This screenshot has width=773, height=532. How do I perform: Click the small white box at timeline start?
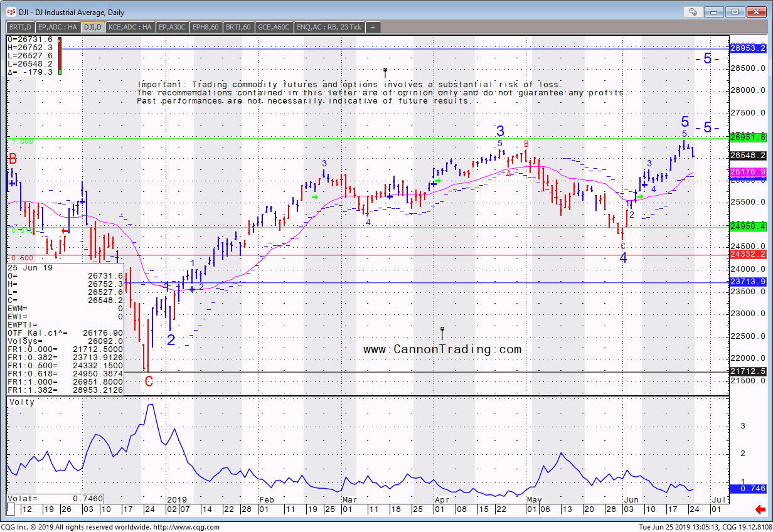pos(11,508)
